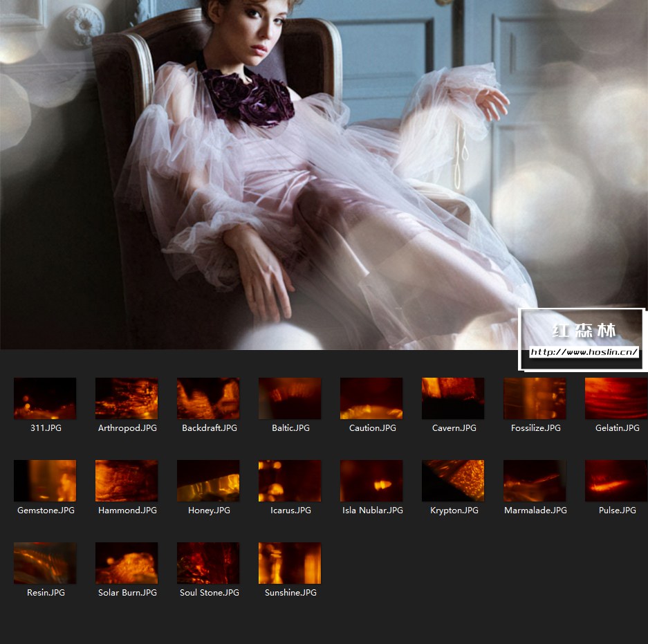Click the Cavern.JPG file name
Image resolution: width=648 pixels, height=644 pixels.
tap(454, 427)
